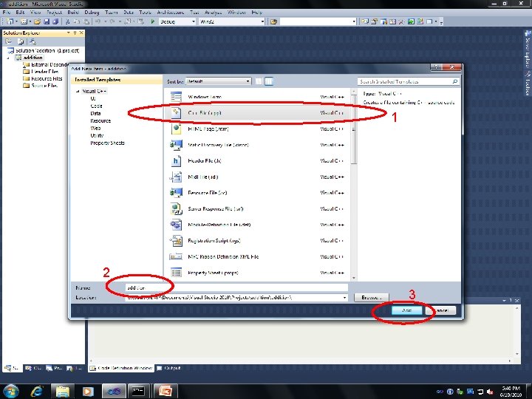Screen dimensions: 532x399
Task: Click the Cancel button
Action: (x=441, y=310)
